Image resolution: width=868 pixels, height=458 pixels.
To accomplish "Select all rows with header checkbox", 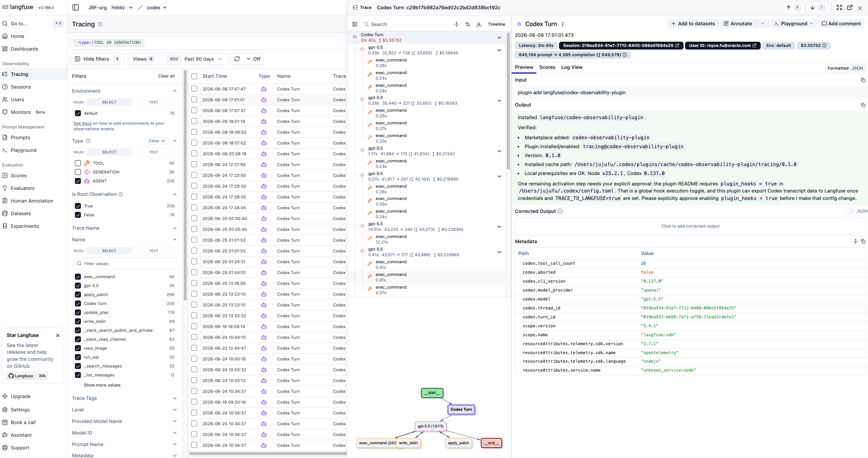I will click(x=194, y=76).
